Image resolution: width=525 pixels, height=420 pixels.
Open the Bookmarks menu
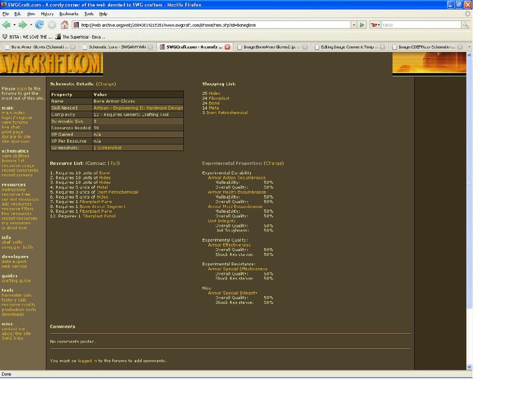(x=69, y=14)
